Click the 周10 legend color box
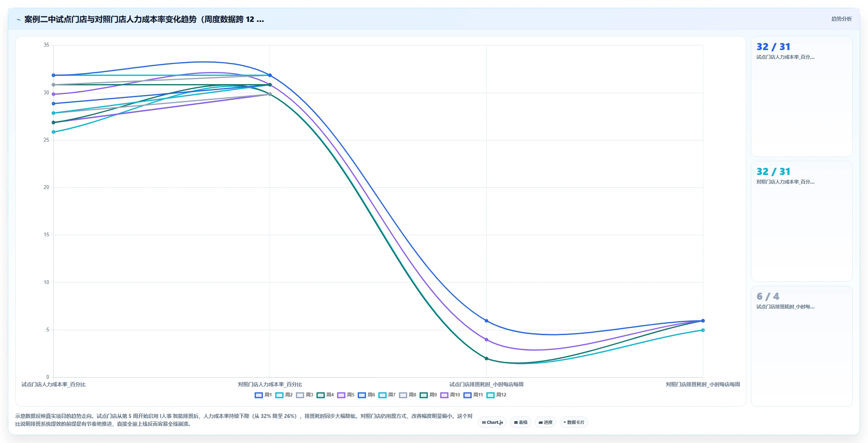The height and width of the screenshot is (443, 868). 444,395
